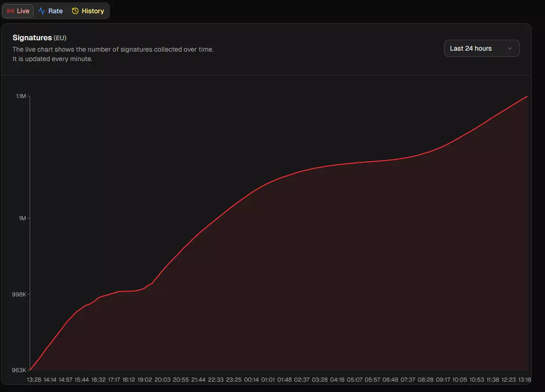Click the 963K y-axis label
Viewport: 545px width, 392px height.
[19, 370]
